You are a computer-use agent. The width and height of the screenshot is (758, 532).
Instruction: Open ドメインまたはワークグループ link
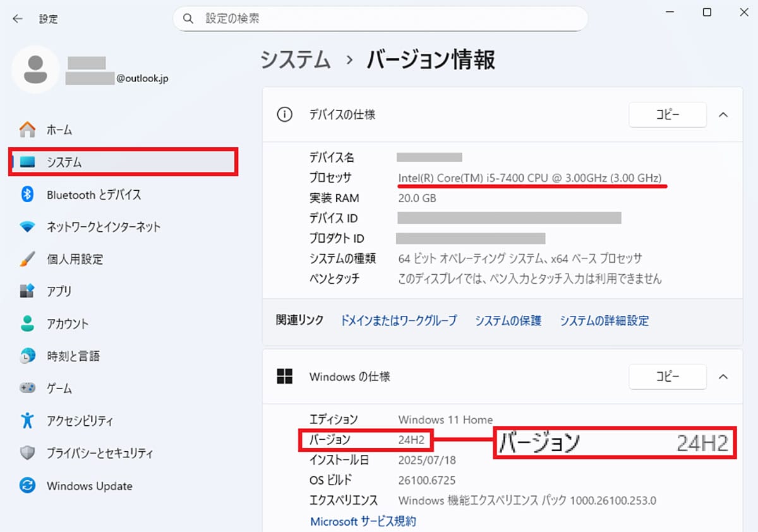point(399,320)
